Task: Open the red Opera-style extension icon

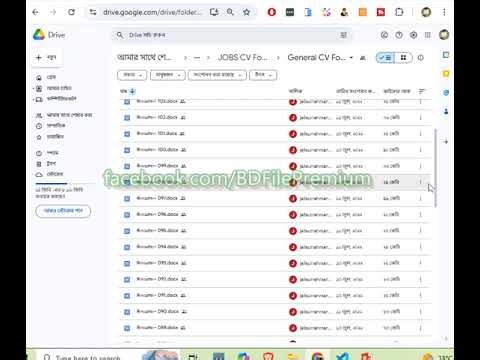Action: 272,12
